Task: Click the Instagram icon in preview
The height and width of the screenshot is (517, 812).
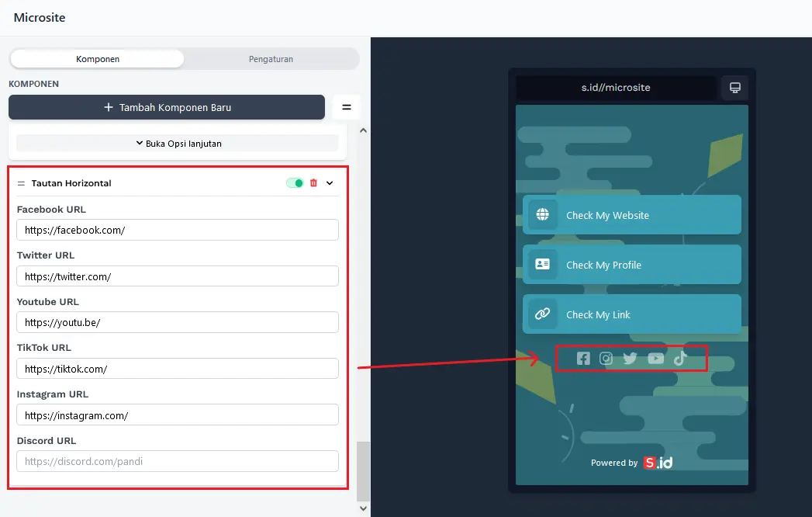Action: (606, 358)
